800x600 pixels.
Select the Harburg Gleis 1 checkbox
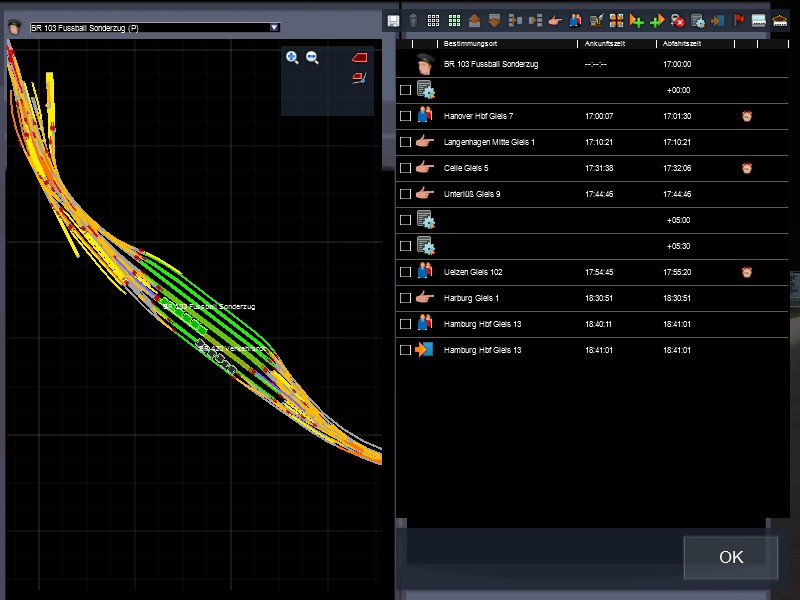pos(405,298)
